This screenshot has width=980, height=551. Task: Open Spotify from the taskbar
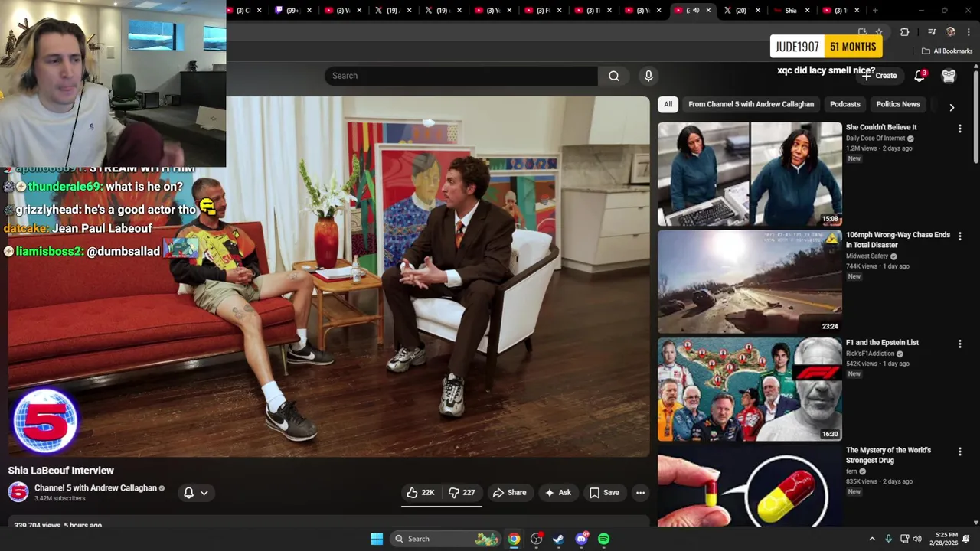tap(603, 539)
